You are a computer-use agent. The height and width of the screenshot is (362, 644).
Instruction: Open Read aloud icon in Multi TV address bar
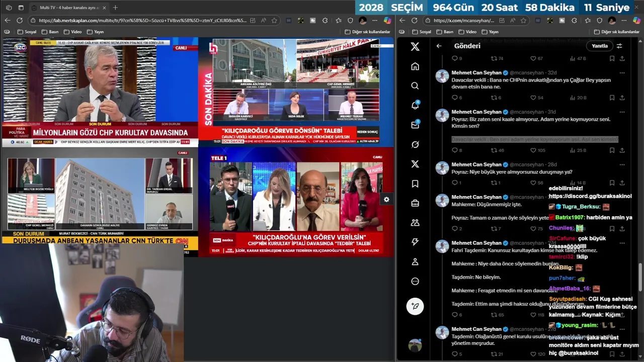click(x=264, y=21)
